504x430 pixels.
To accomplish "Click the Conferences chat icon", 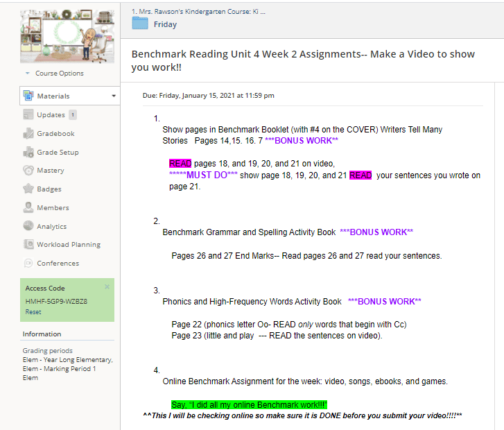I will pos(28,263).
